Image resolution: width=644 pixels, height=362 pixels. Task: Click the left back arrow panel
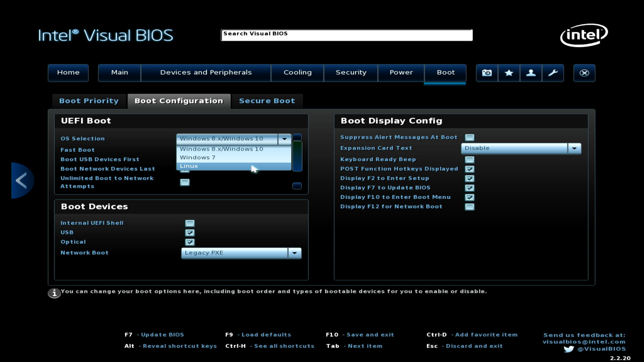22,180
